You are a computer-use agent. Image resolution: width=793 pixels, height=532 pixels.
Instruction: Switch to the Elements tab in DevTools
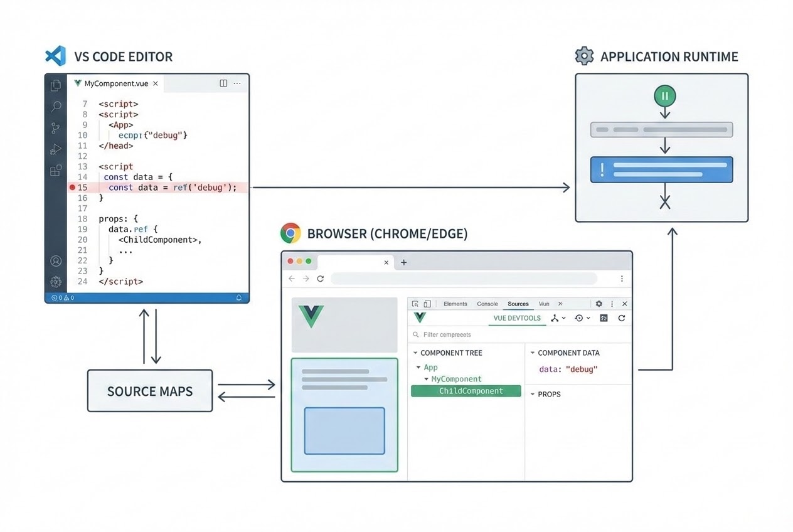tap(455, 304)
